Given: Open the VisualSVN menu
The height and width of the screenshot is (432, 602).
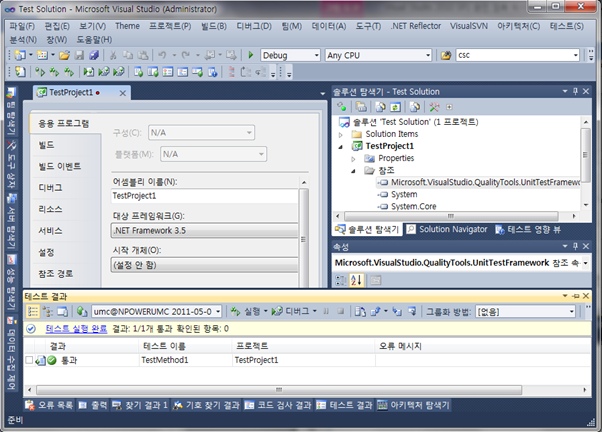Looking at the screenshot, I should 469,26.
